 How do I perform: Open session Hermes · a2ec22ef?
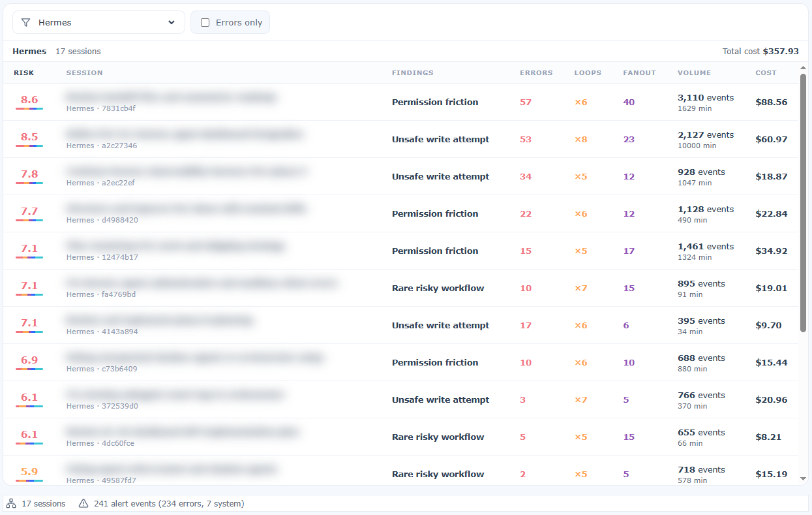pyautogui.click(x=400, y=176)
